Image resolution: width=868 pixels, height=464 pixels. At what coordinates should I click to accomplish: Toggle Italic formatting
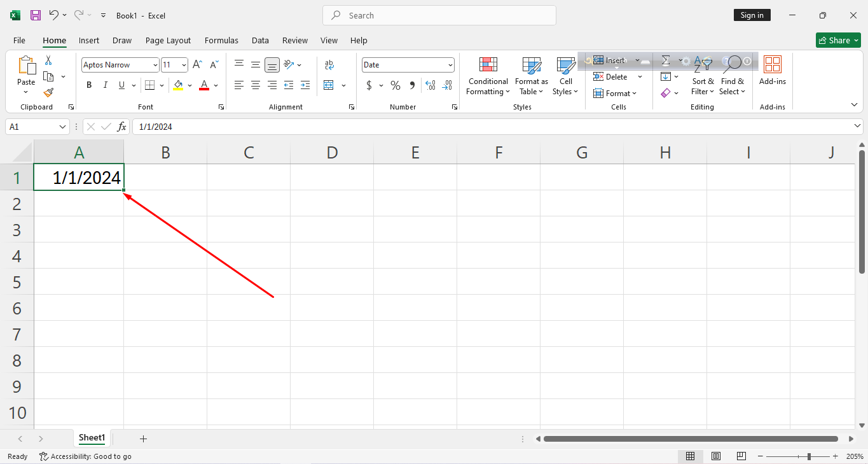coord(105,85)
